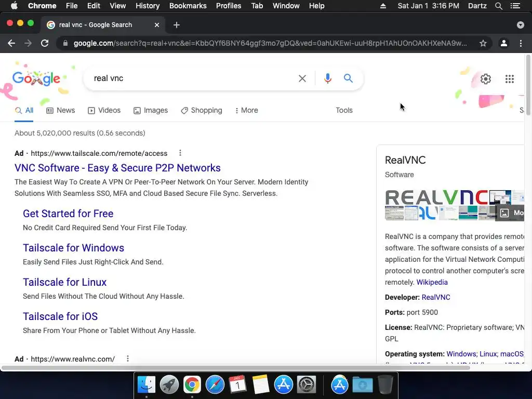Click the horizontal page scrollbar
The image size is (532, 399).
pos(235,368)
